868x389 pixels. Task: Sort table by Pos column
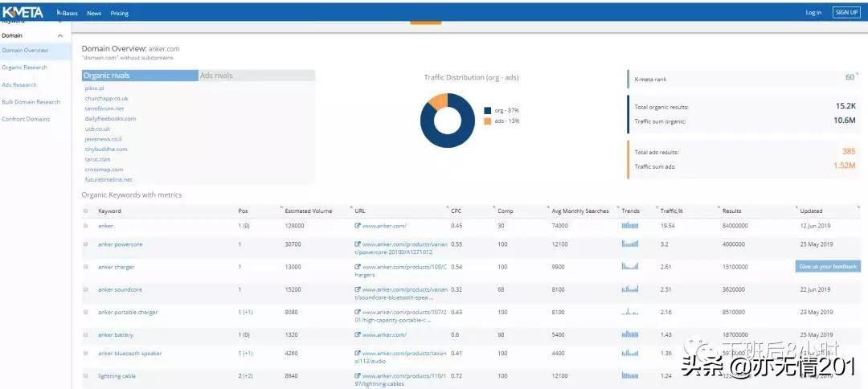tap(243, 211)
